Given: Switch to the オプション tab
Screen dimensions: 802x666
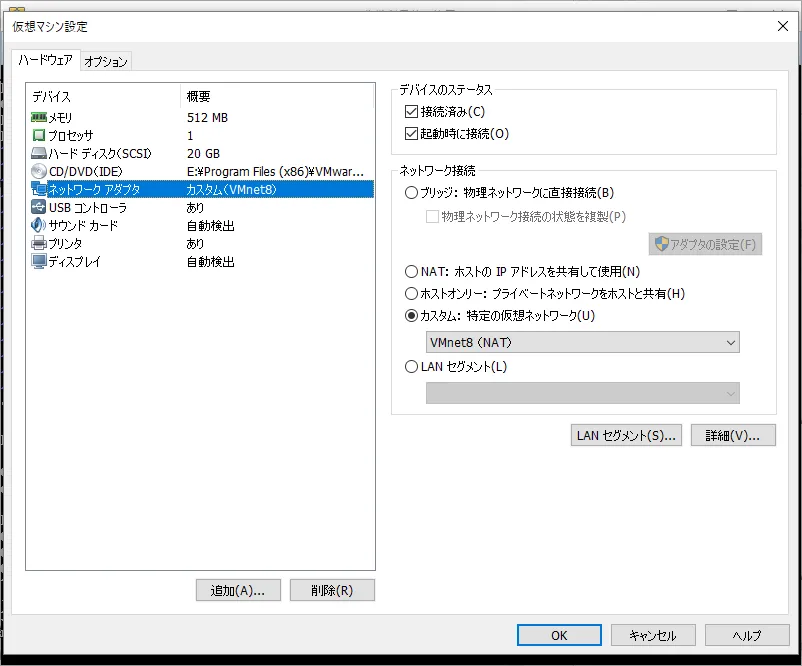Looking at the screenshot, I should [106, 62].
